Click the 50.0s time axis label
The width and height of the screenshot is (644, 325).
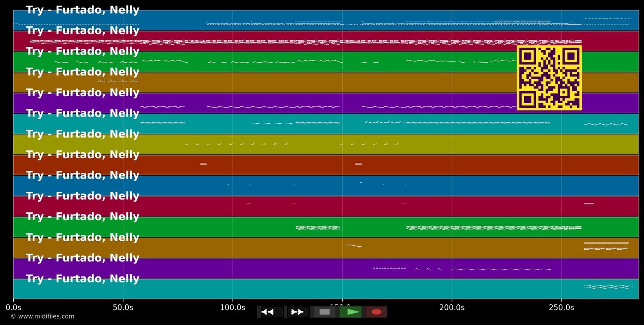123,307
